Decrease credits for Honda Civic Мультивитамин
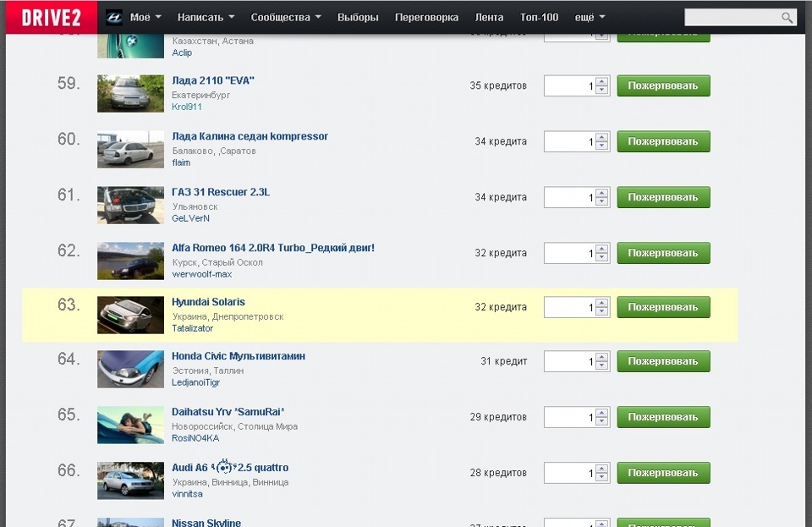 601,366
